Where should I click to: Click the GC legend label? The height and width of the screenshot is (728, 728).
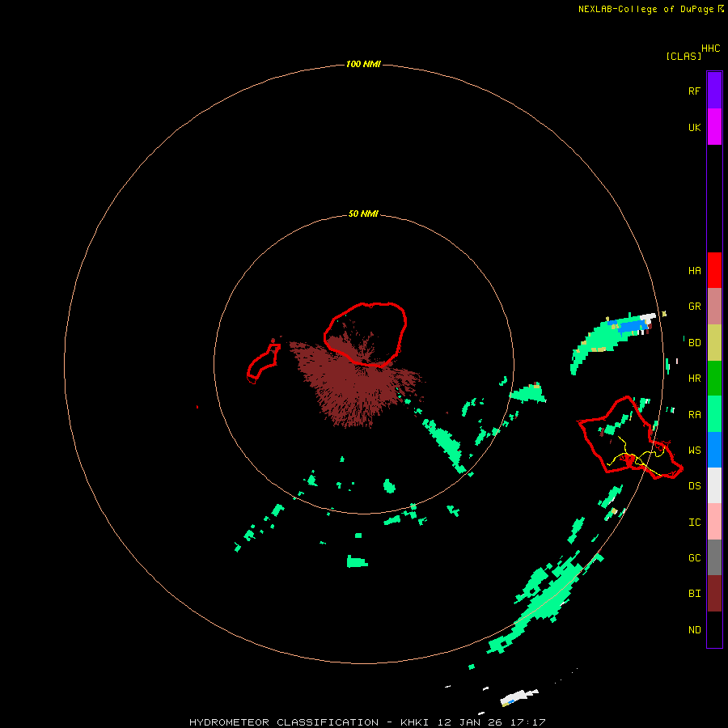pyautogui.click(x=694, y=557)
